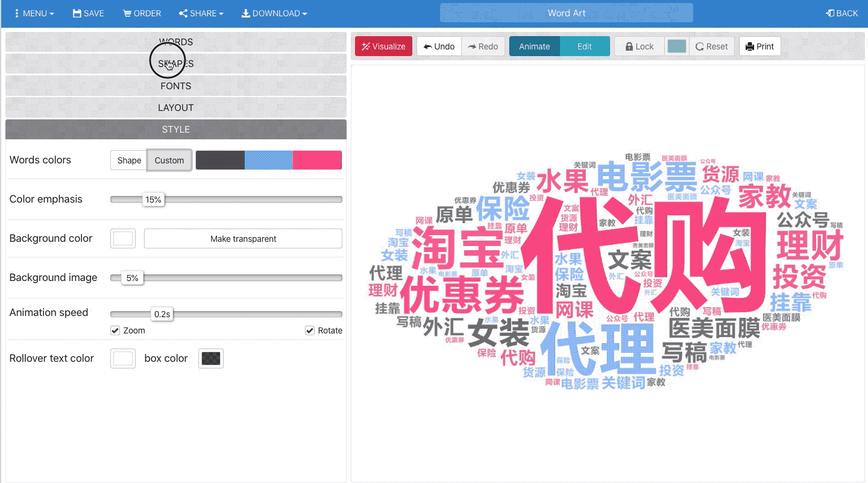Switch to Edit mode
Screen dimensions: 868x483
coord(585,46)
